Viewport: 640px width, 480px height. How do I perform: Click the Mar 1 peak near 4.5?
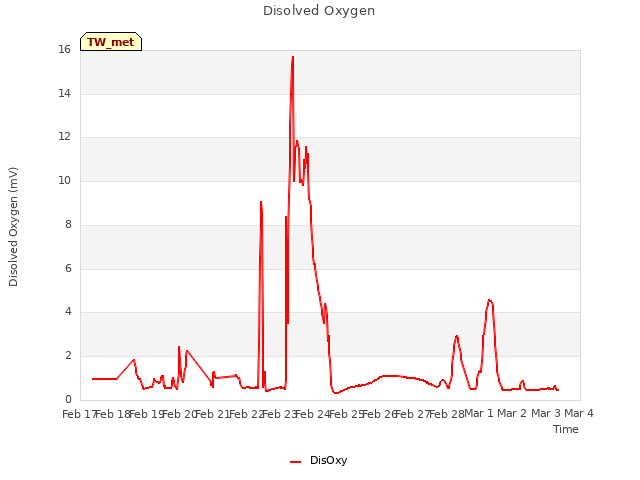(489, 300)
